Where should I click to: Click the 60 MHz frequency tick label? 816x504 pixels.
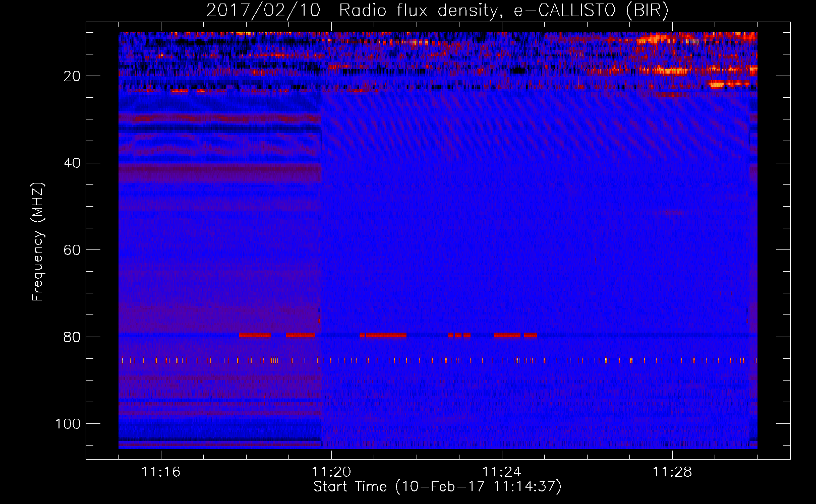(72, 250)
